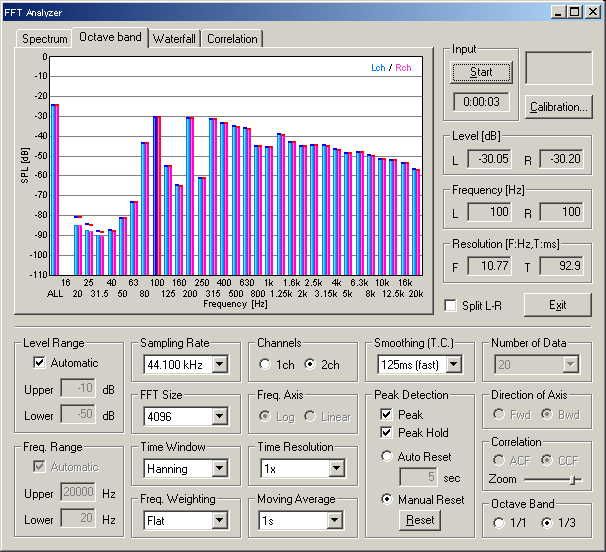The image size is (606, 552).
Task: Open the Calibration dialog
Action: coord(558,107)
